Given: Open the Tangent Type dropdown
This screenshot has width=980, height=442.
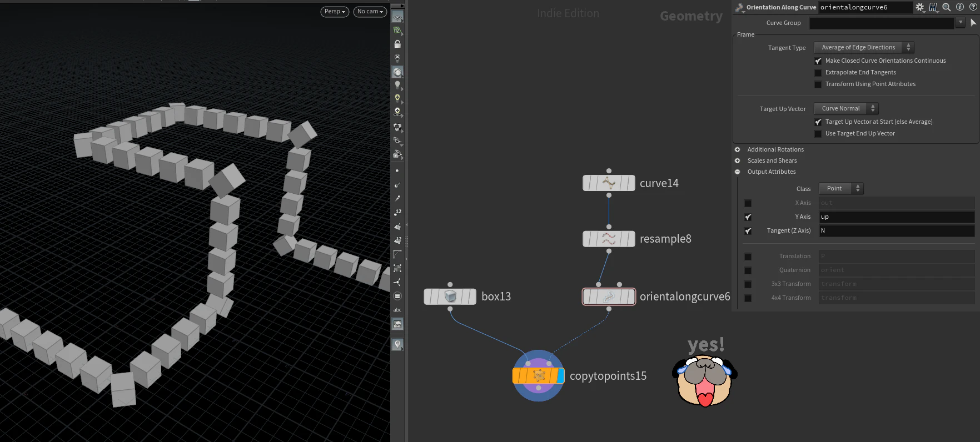Looking at the screenshot, I should (864, 48).
